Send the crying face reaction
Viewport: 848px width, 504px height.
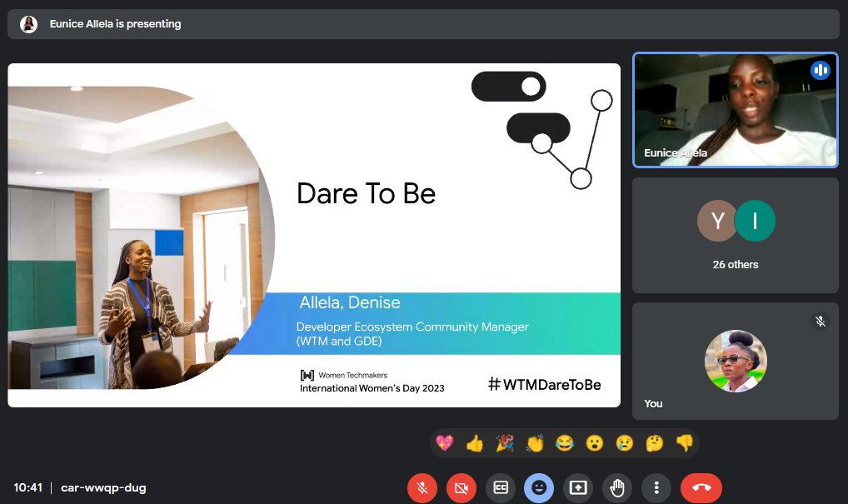[x=624, y=443]
